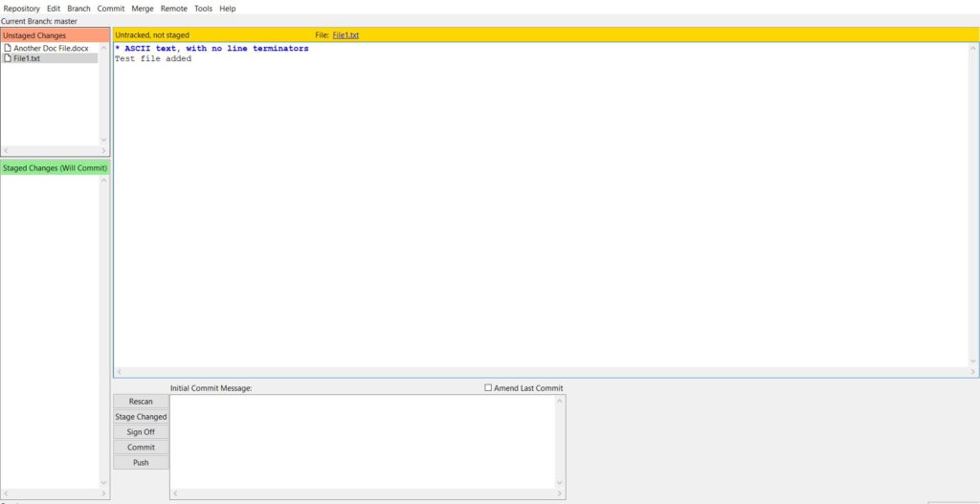This screenshot has height=504, width=980.
Task: Click the commit message scrollbar down arrow
Action: [559, 483]
